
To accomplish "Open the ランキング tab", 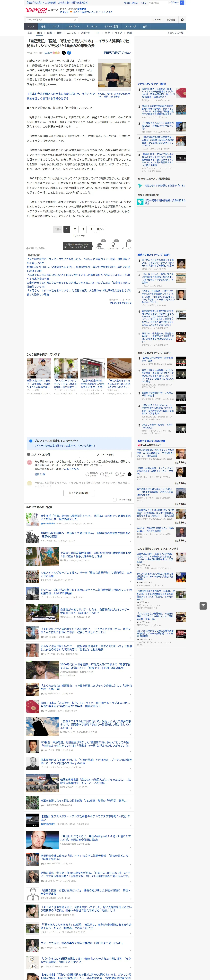I will pos(130,27).
